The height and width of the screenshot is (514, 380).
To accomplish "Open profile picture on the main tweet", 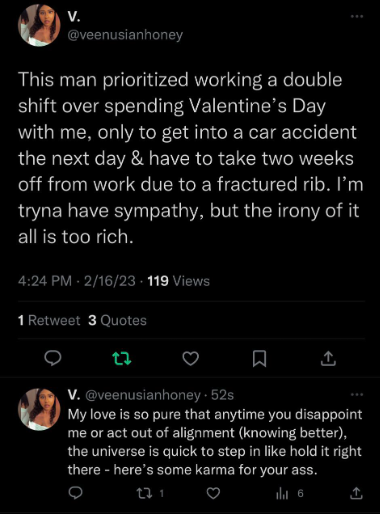I will 39,26.
